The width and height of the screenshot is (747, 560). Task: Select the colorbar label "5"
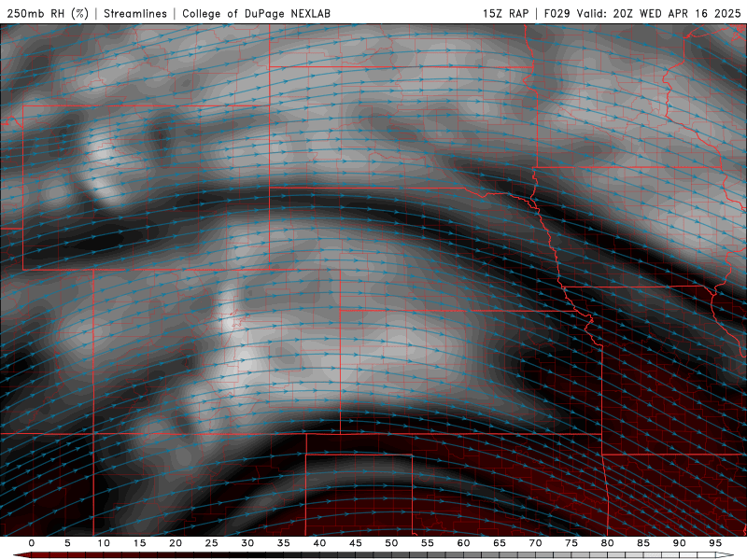click(x=67, y=543)
